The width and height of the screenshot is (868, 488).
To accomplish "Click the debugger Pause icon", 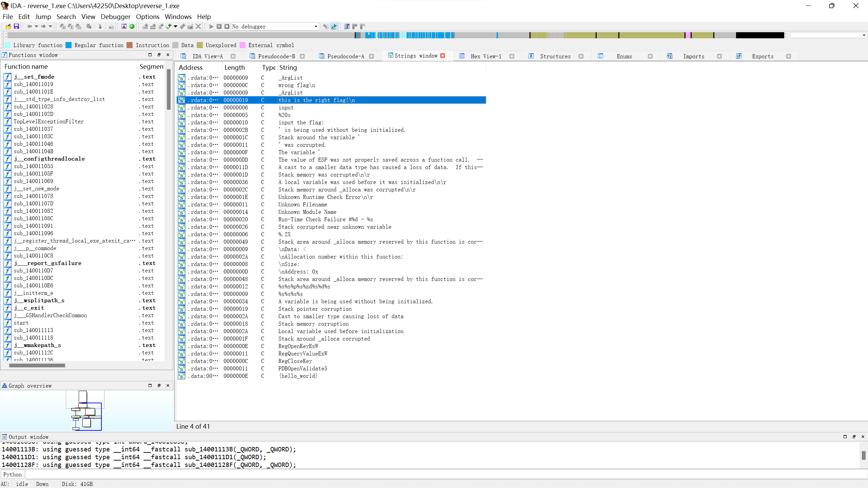I will click(219, 26).
